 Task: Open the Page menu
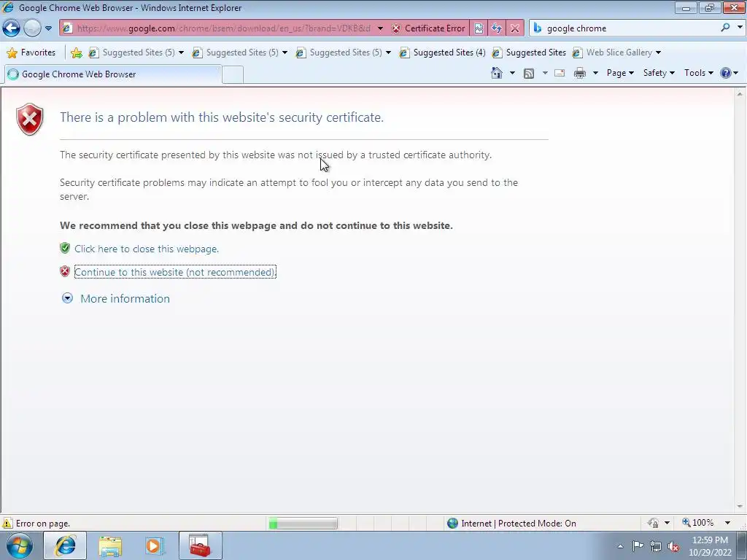[x=620, y=73]
